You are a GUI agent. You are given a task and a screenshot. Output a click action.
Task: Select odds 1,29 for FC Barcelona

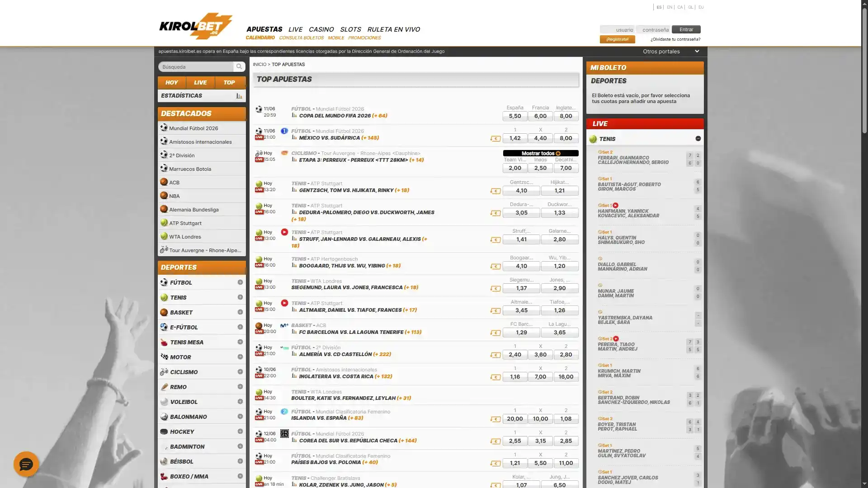(x=521, y=333)
